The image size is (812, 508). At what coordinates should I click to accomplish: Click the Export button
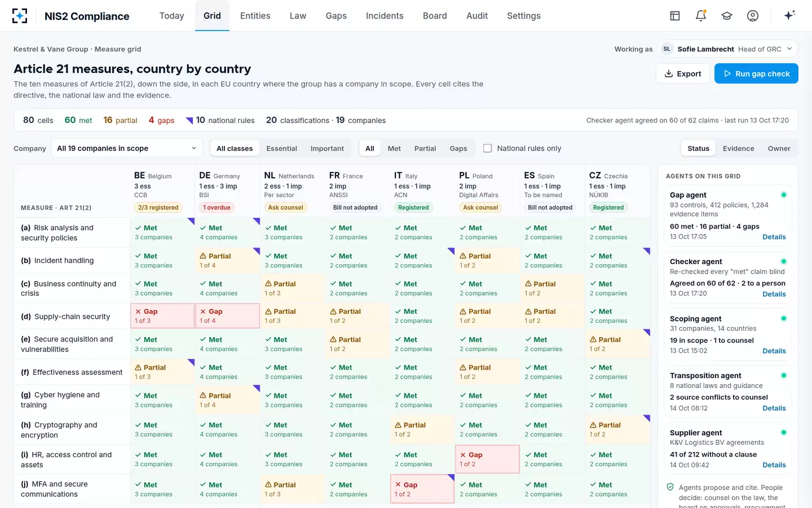682,73
